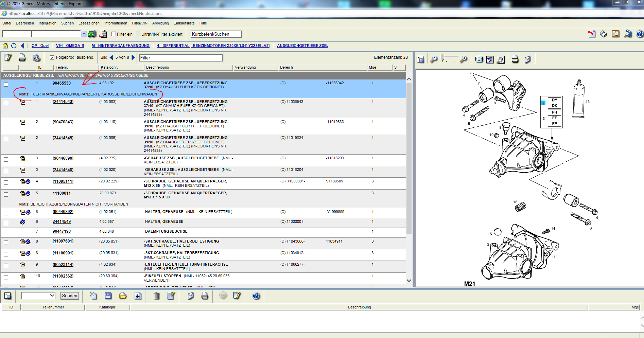Open print preview eye icon
Image resolution: width=644 pixels, height=338 pixels.
pyautogui.click(x=36, y=58)
